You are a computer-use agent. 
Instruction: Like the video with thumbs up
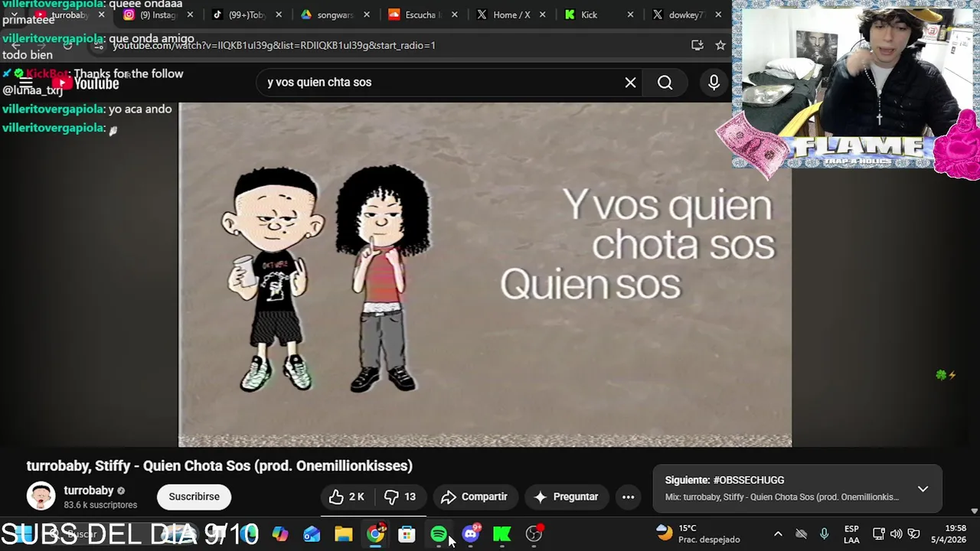(x=347, y=497)
